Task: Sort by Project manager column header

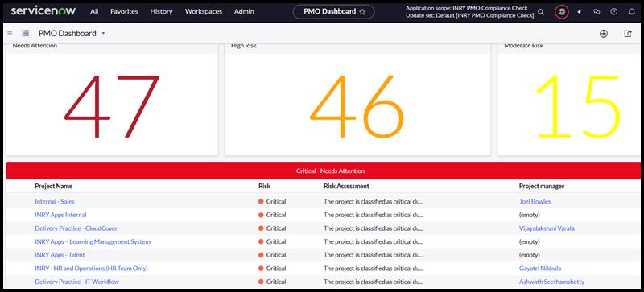Action: 541,186
